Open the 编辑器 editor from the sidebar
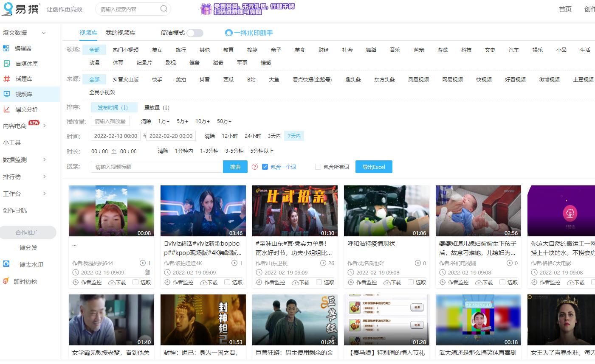 [22, 48]
